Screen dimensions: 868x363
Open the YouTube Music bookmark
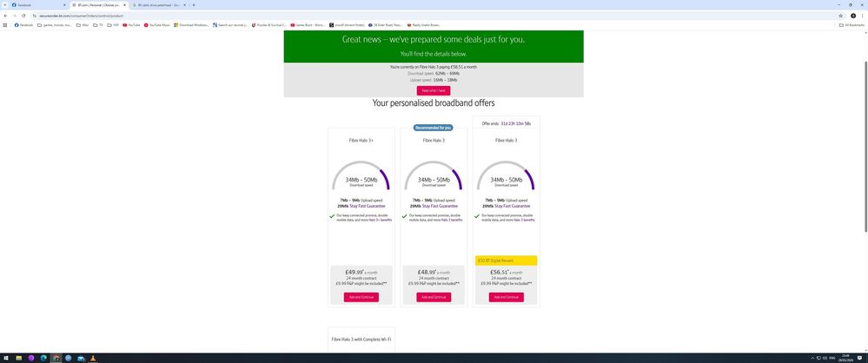tap(157, 25)
